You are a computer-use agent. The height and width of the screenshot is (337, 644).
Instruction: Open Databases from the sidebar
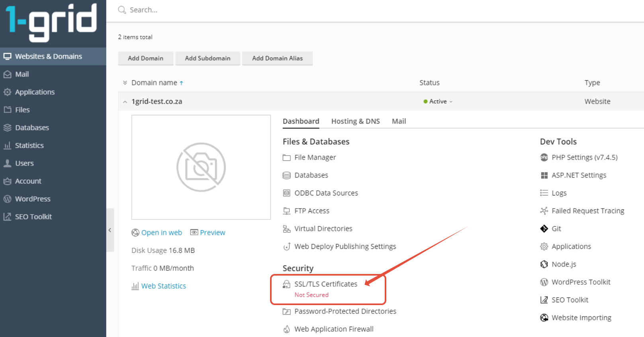(53, 128)
